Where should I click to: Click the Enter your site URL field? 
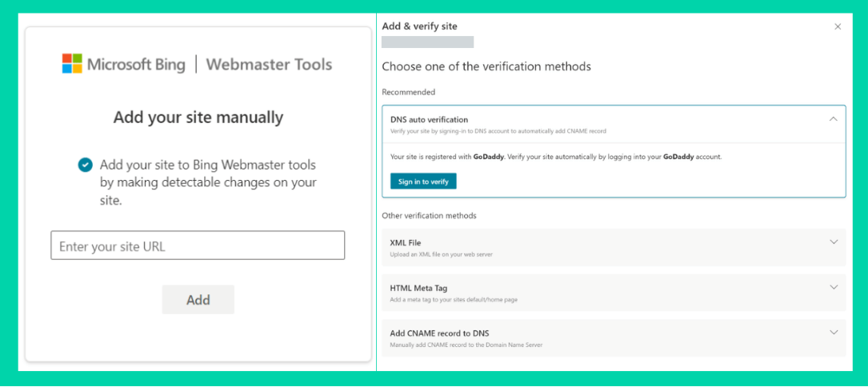tap(198, 245)
